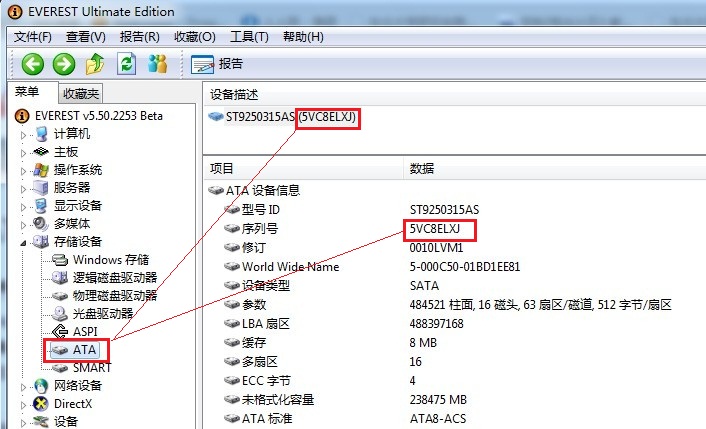This screenshot has width=706, height=429.
Task: Select the 主板 motherboard icon
Action: (41, 152)
